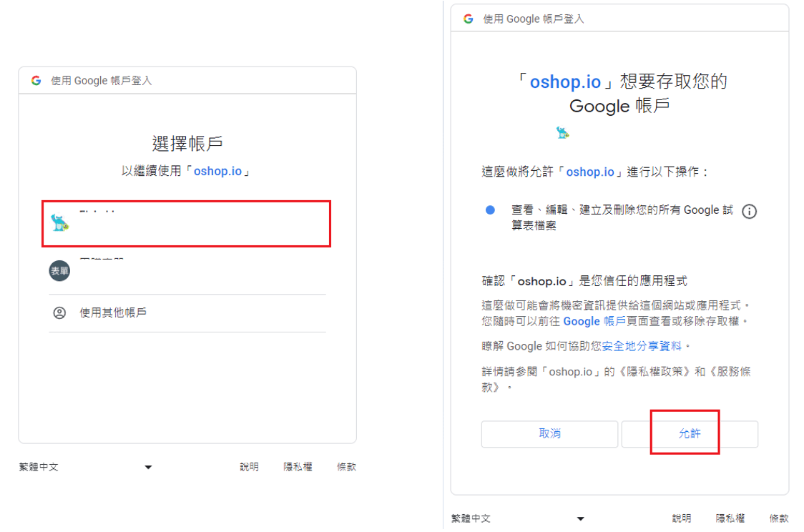This screenshot has height=532, width=804.
Task: Click 說明 in the left footer
Action: (249, 467)
